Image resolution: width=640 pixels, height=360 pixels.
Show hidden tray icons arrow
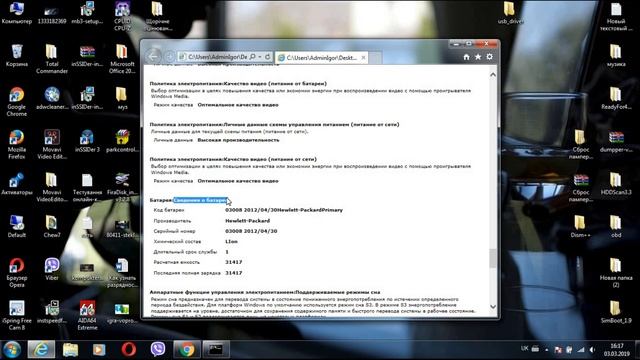click(x=547, y=350)
